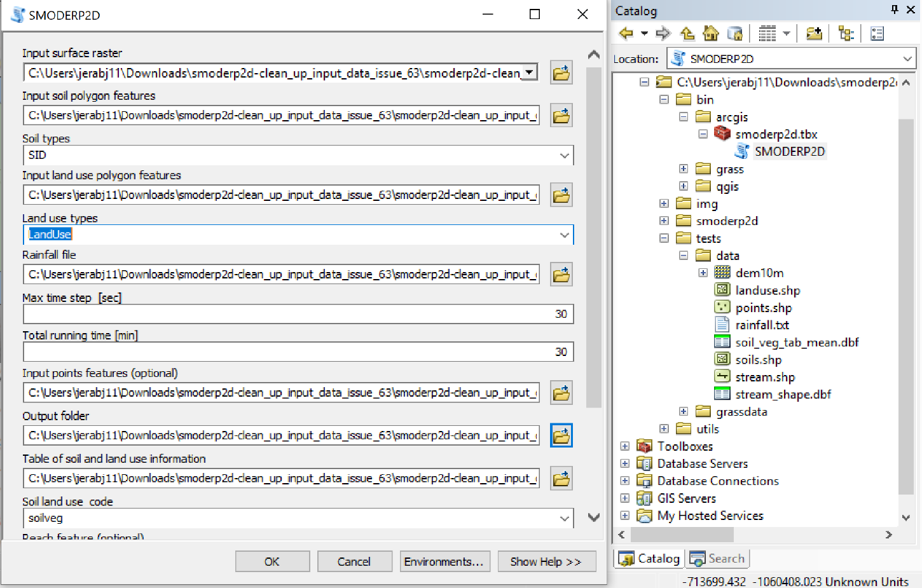Screen dimensions: 922x588
Task: Click the Input soil polygon features path field
Action: 281,116
